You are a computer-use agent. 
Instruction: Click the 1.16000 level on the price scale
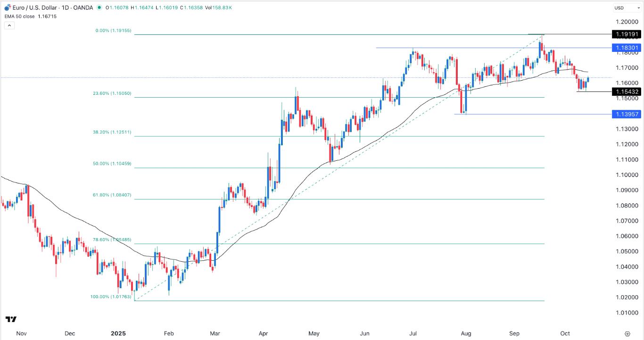point(627,82)
